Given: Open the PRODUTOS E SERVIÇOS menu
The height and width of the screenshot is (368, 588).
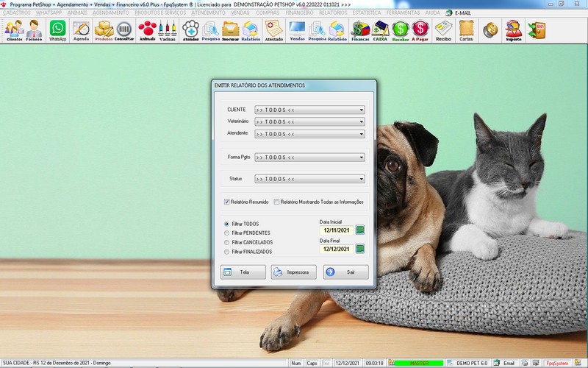Looking at the screenshot, I should pos(160,13).
